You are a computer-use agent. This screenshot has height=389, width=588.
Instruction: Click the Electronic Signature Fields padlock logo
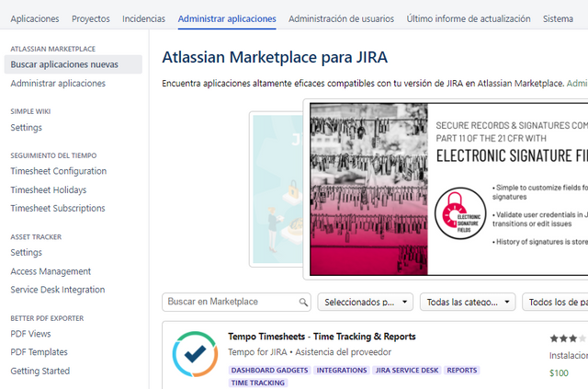click(460, 213)
